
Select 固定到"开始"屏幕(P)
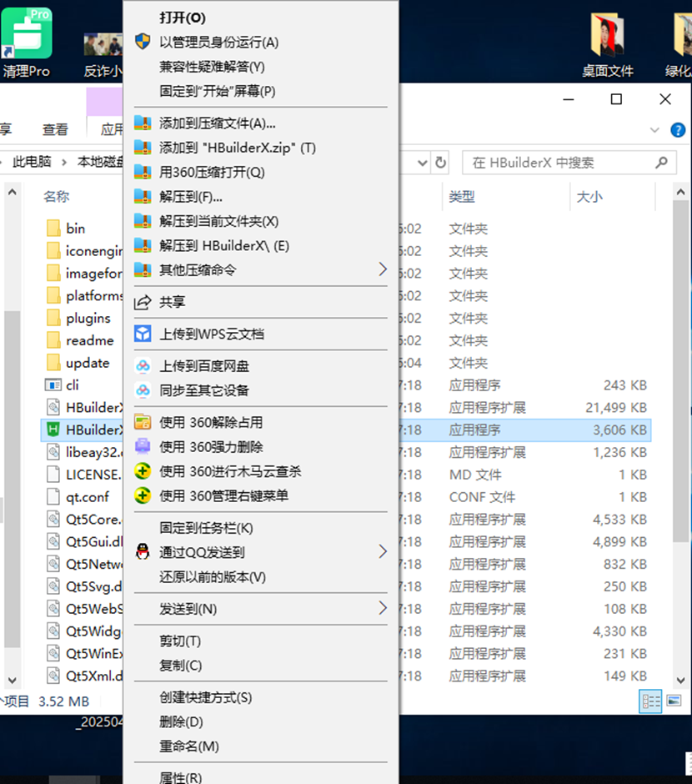(218, 92)
